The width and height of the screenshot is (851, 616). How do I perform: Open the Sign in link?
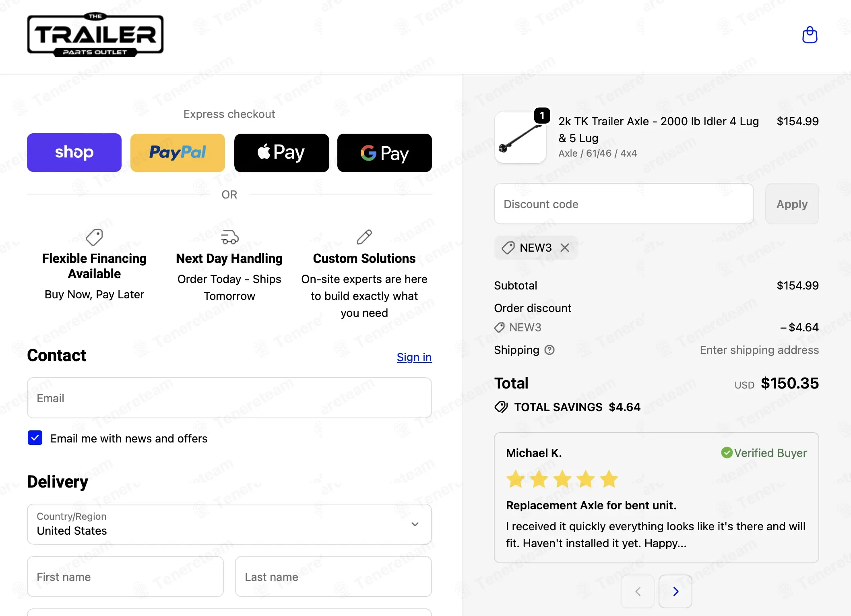(414, 357)
